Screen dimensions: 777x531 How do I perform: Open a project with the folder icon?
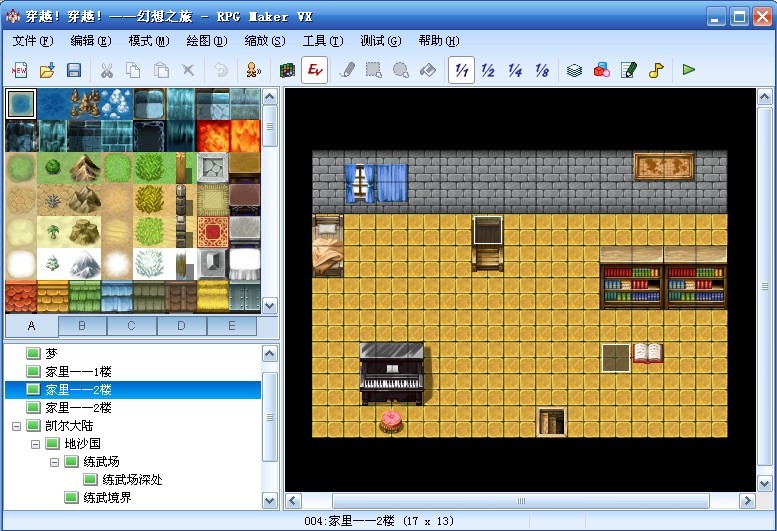(47, 70)
